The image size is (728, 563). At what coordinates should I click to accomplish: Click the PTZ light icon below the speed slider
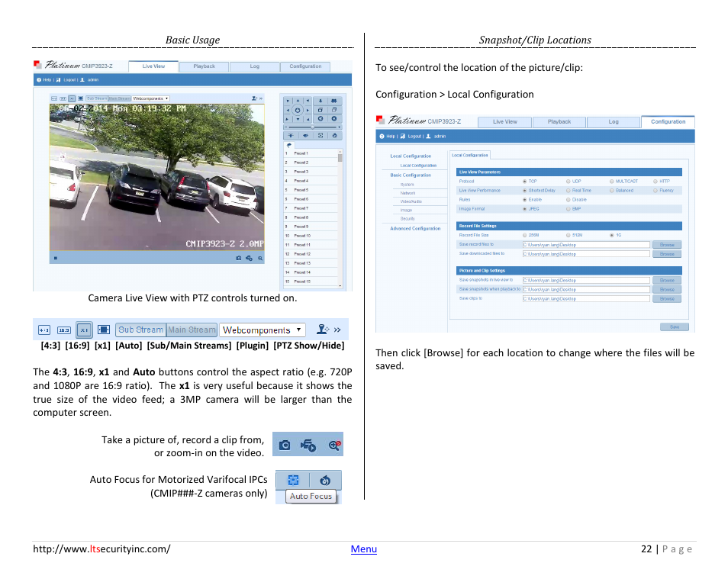(x=291, y=136)
